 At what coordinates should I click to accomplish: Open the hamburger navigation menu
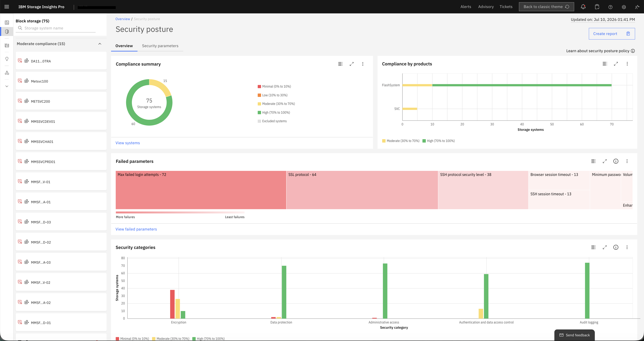(7, 7)
